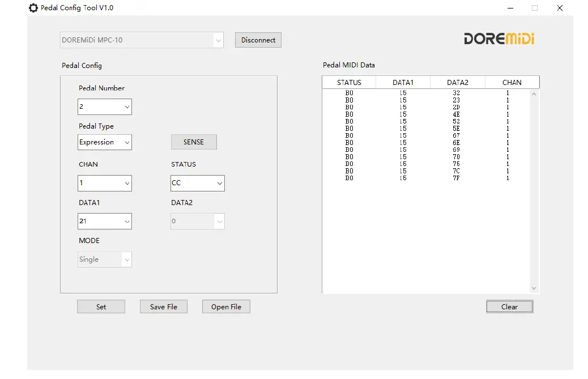
Task: Click the Pedal Number label
Action: [x=101, y=88]
